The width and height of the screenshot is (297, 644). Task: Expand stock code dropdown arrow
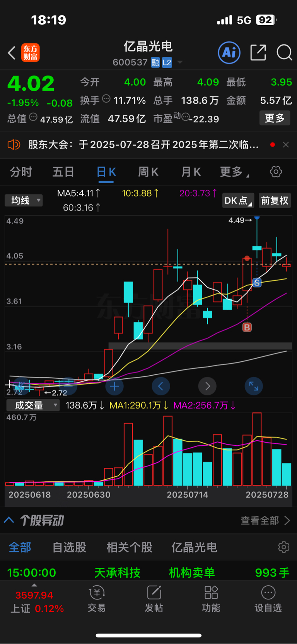point(179,62)
